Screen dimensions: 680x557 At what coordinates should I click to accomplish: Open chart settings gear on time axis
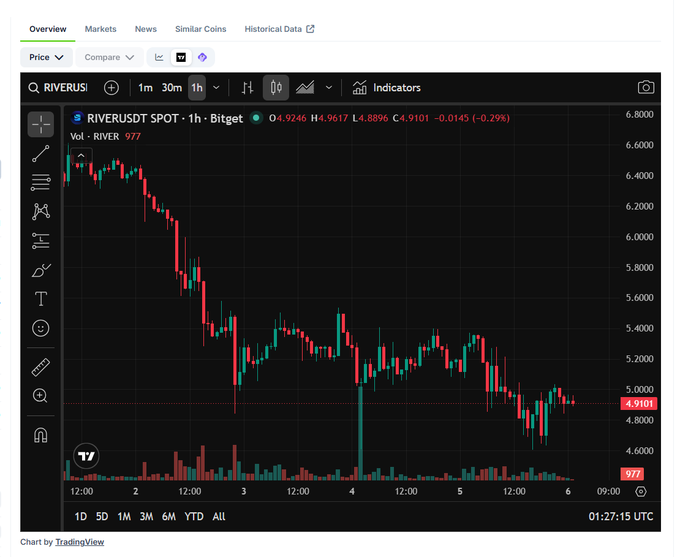coord(641,491)
